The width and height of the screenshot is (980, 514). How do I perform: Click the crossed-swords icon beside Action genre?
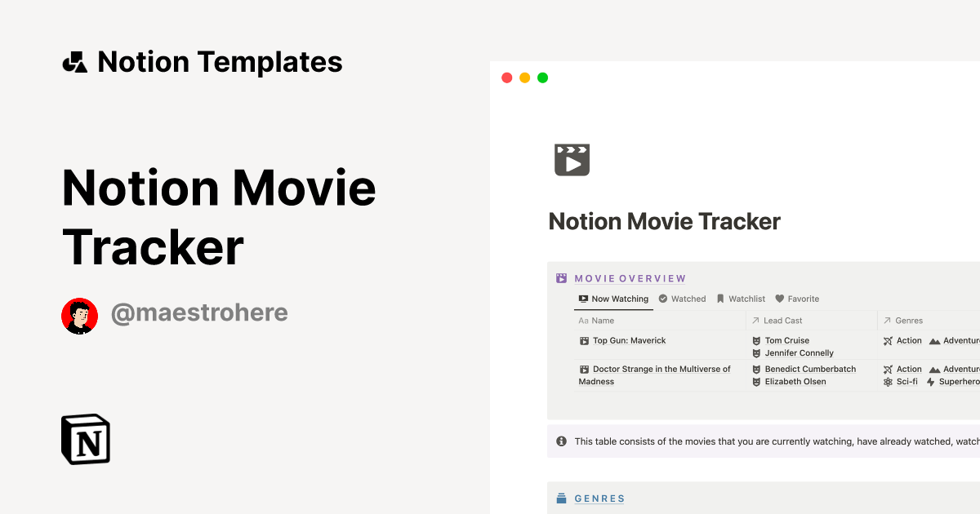click(x=887, y=340)
